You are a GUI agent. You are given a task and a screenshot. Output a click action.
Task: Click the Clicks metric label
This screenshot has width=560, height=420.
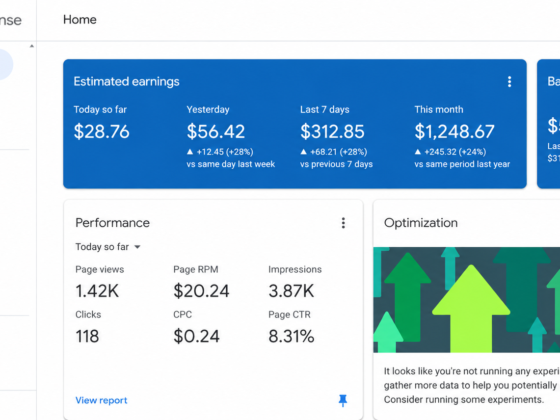(x=88, y=315)
